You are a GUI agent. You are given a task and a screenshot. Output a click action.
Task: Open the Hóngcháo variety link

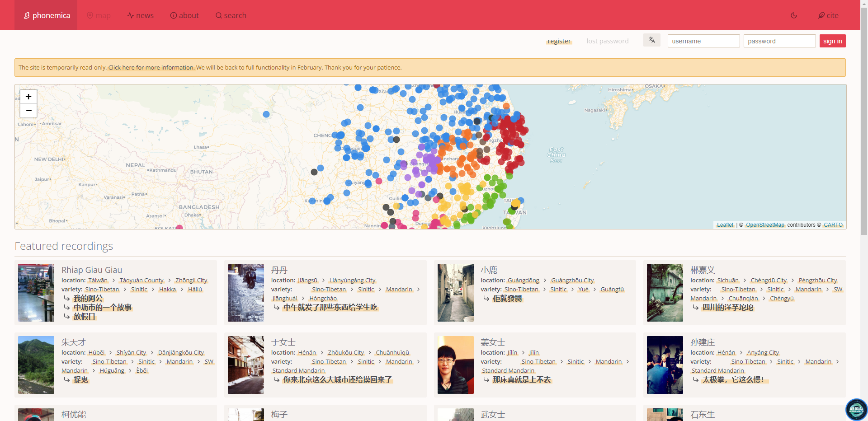(323, 299)
